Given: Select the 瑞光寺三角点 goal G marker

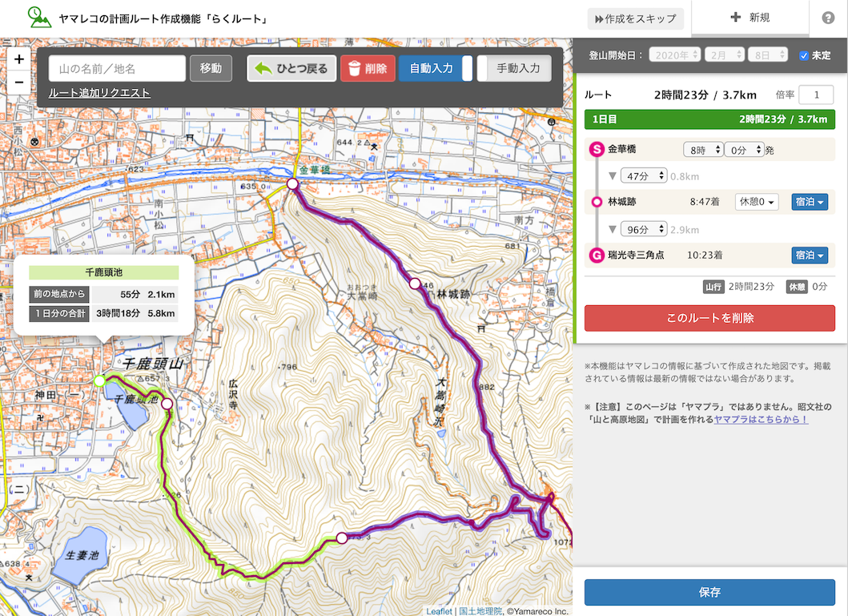Looking at the screenshot, I should (597, 256).
